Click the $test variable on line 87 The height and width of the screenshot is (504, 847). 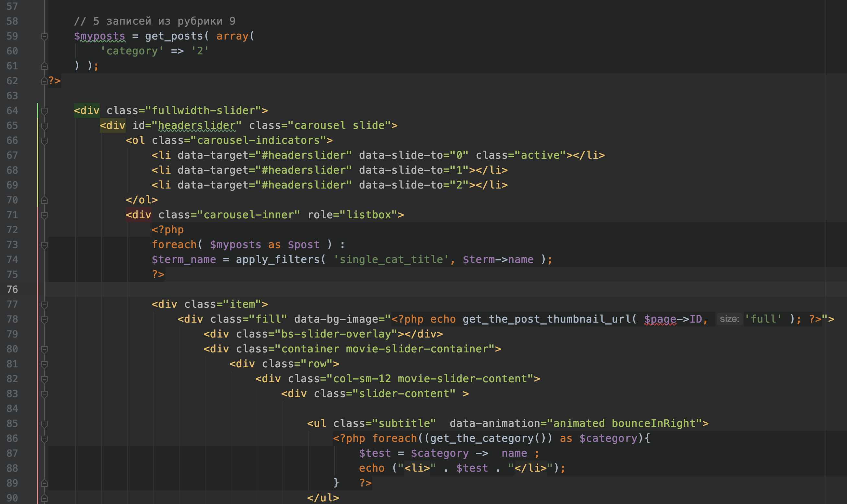(375, 453)
